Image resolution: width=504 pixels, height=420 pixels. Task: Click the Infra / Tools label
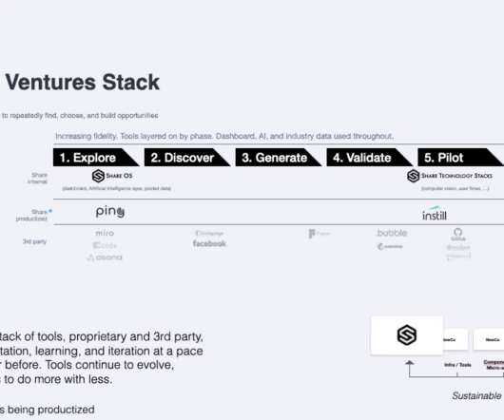click(457, 365)
